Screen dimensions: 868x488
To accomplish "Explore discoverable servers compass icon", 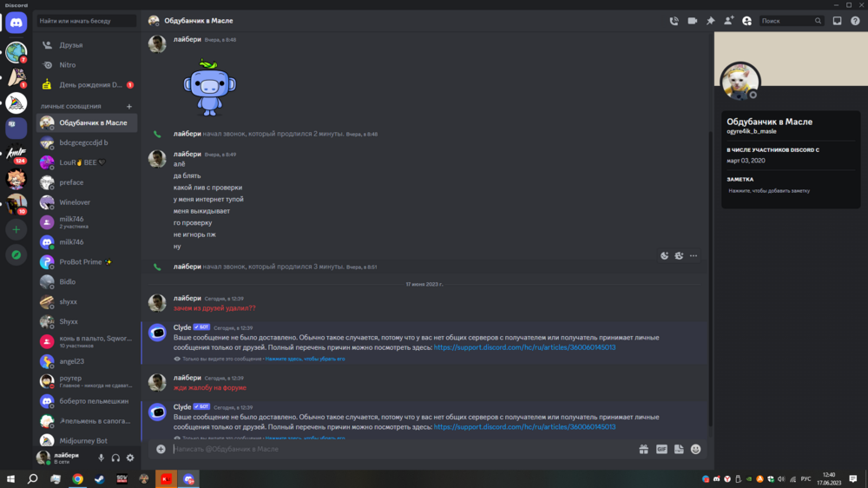I will (16, 254).
